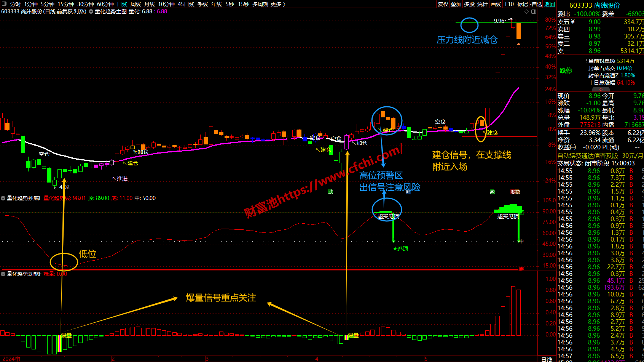Click the 涨榜 marker above the last candle
644x362 pixels.
pos(515,192)
